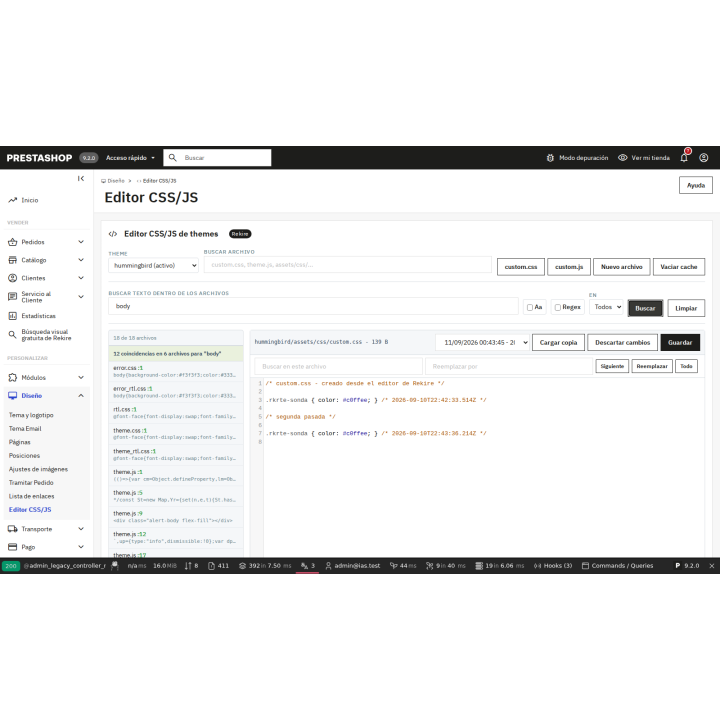Click the 200 status code badge
The image size is (720, 720).
[11, 566]
